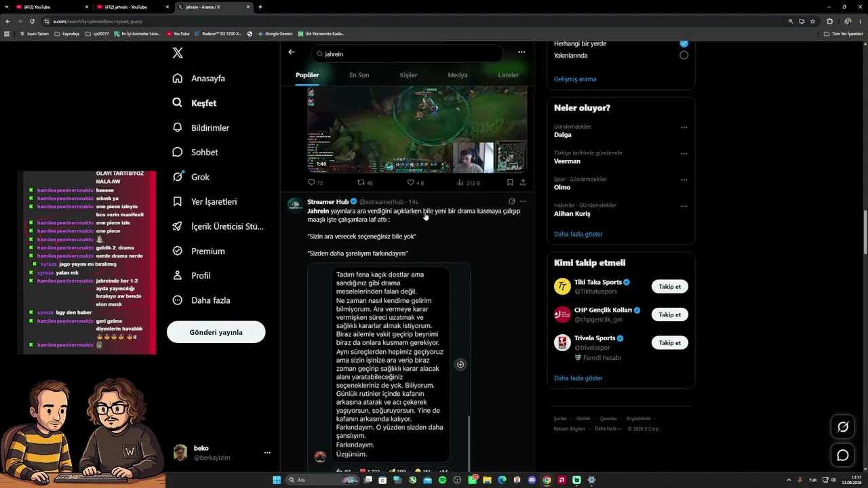Open Anasayfa (home) in the sidebar
This screenshot has width=868, height=488.
[199, 78]
